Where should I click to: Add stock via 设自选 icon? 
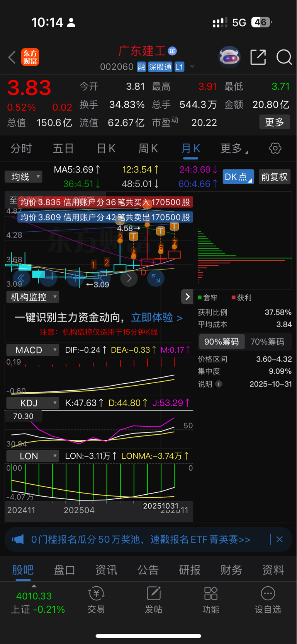268,600
